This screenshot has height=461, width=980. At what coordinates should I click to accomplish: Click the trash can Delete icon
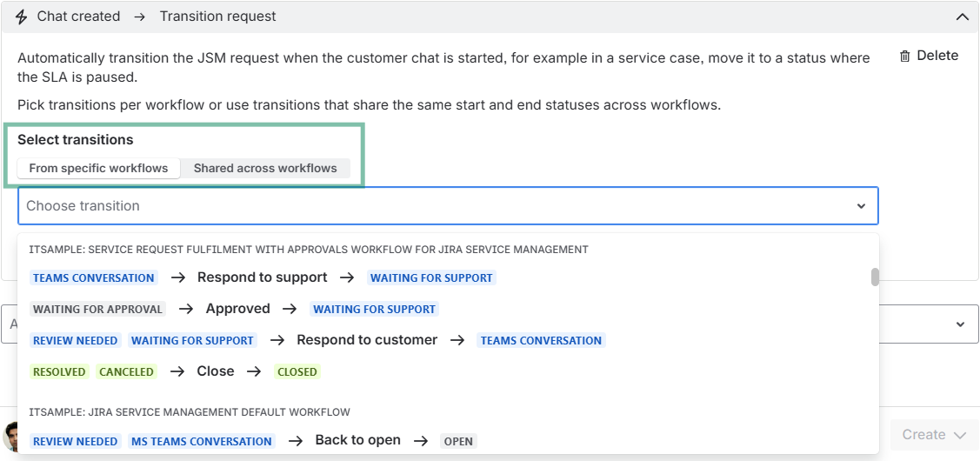(x=905, y=56)
